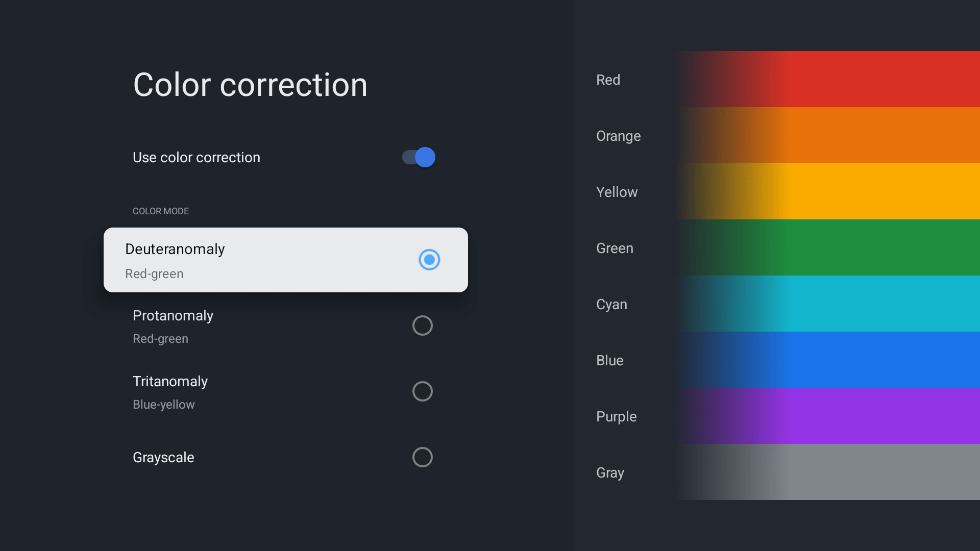980x551 pixels.
Task: Click the Protanomaly option label
Action: 173,316
